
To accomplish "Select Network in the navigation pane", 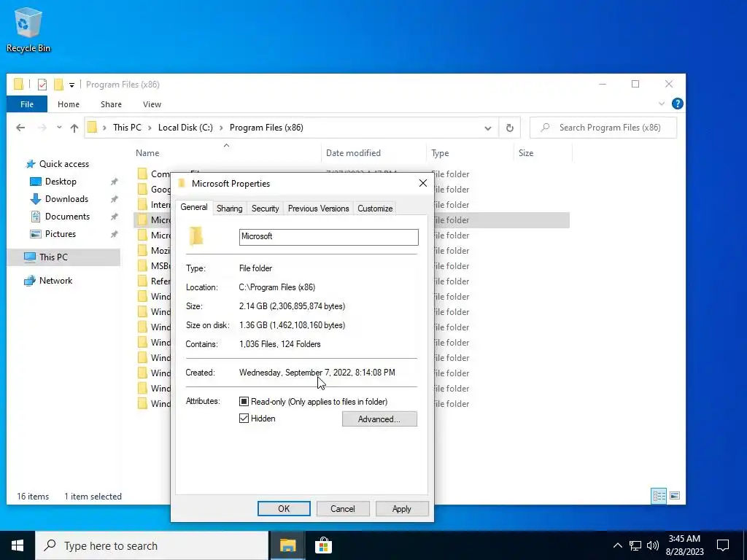I will click(55, 281).
